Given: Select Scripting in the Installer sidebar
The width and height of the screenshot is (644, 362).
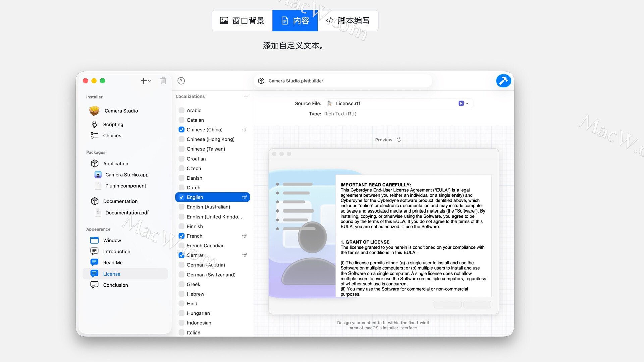Looking at the screenshot, I should [x=113, y=124].
